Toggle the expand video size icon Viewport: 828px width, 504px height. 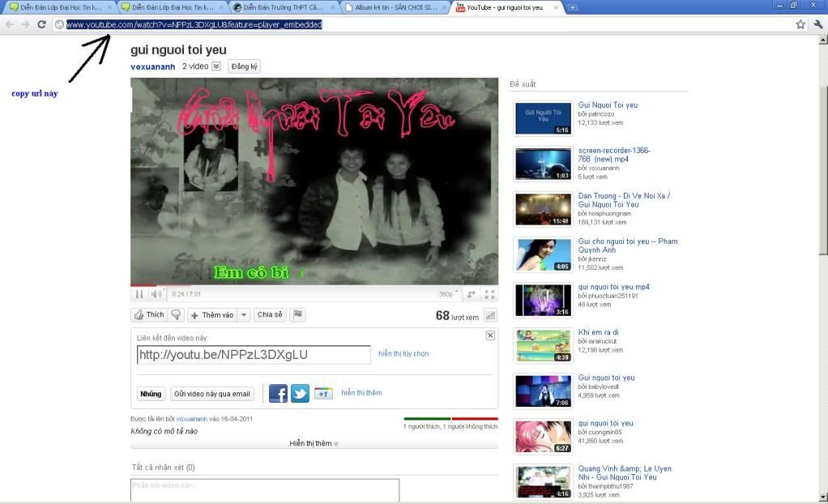click(x=471, y=294)
